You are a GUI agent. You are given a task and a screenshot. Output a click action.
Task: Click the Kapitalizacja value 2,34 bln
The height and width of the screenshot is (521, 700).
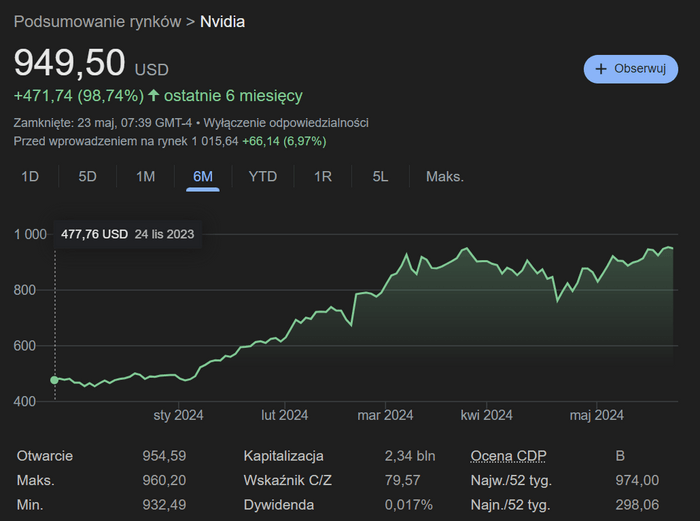coord(410,456)
